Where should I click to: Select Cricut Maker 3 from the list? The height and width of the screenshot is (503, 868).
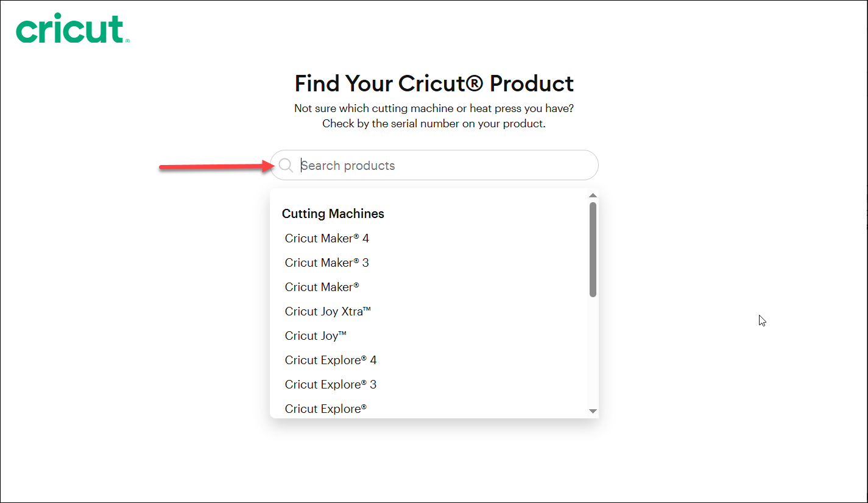(x=327, y=262)
